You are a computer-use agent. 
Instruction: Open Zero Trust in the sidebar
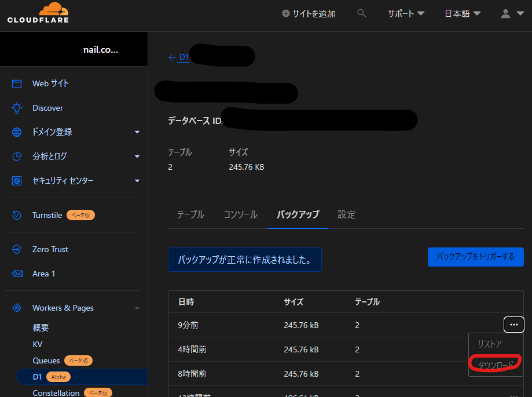click(x=50, y=249)
